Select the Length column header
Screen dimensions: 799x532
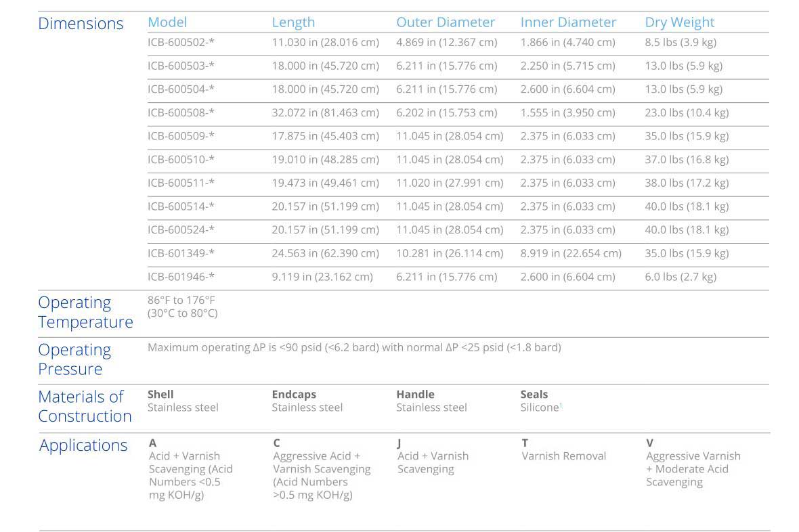293,22
